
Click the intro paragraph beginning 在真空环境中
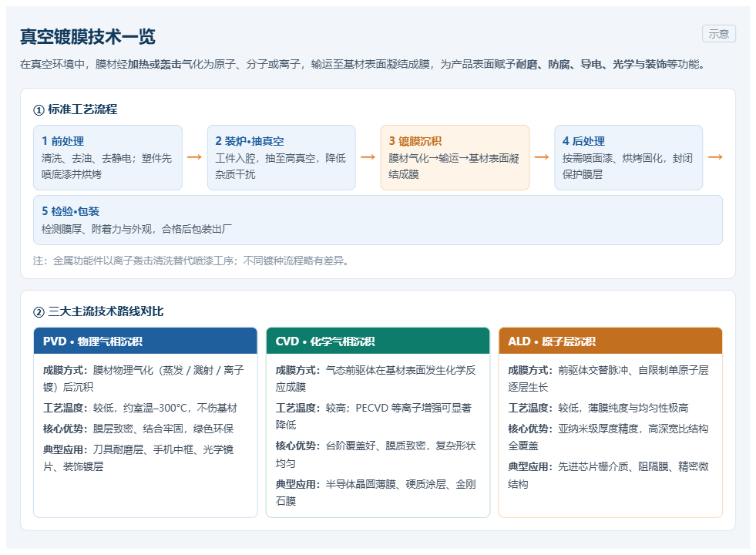[x=364, y=64]
